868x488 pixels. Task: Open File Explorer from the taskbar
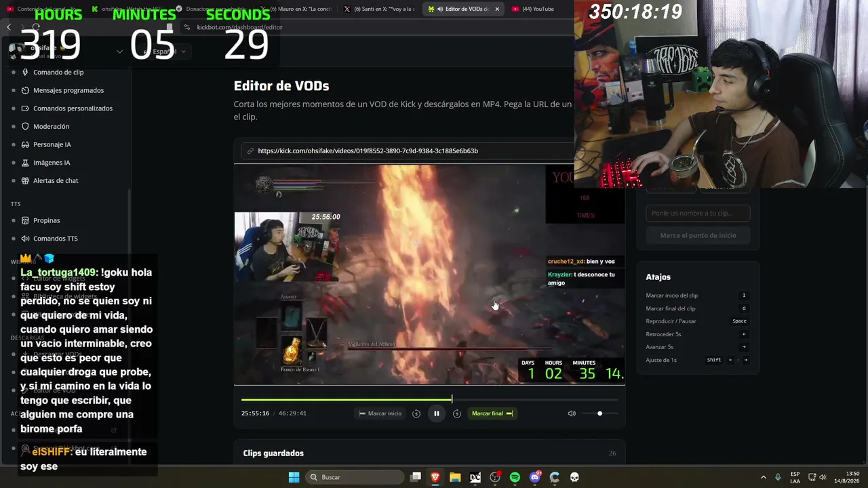[455, 477]
